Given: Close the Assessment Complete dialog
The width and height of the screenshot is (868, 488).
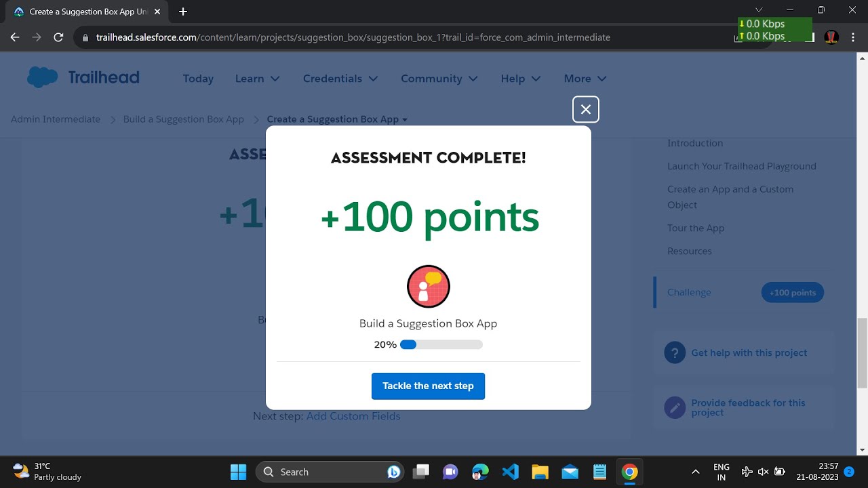Looking at the screenshot, I should click(586, 109).
